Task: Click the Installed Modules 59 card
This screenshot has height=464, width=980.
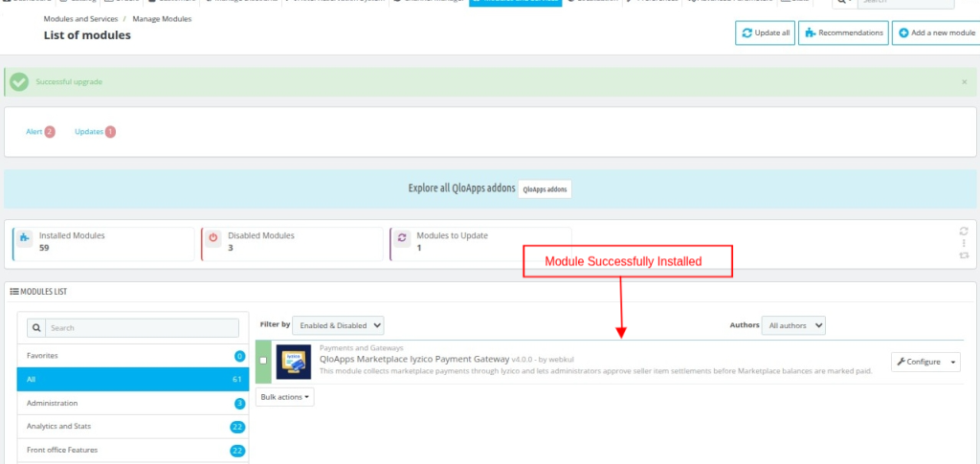Action: click(x=103, y=244)
